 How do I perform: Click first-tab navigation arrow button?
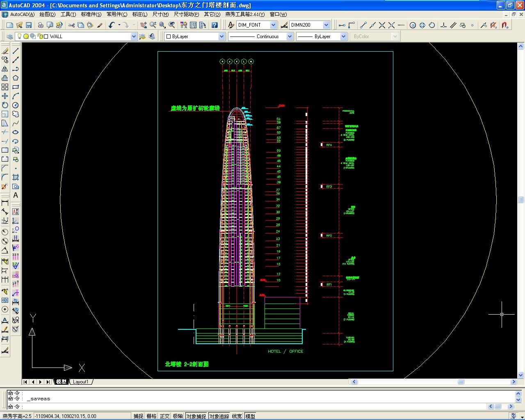coord(25,382)
